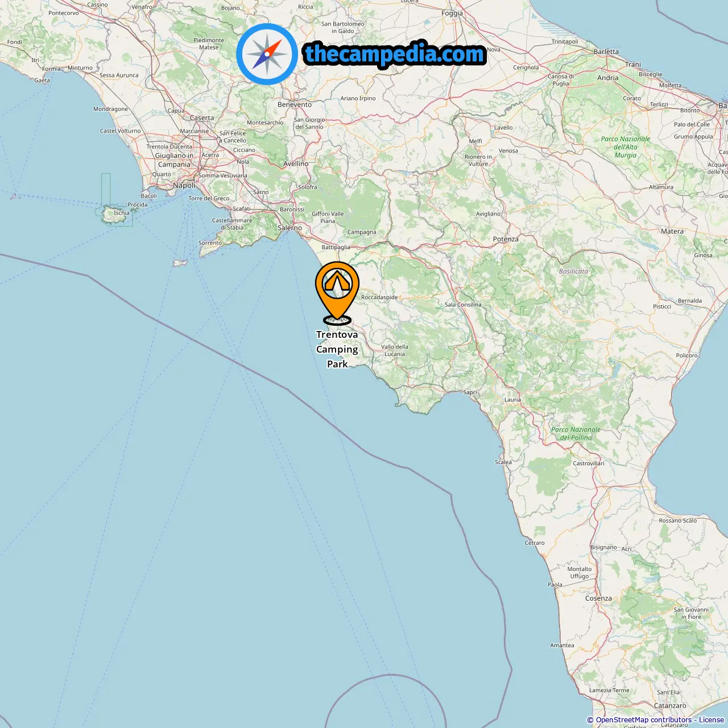The width and height of the screenshot is (728, 728).
Task: Select the Potenza city label
Action: pyautogui.click(x=506, y=239)
